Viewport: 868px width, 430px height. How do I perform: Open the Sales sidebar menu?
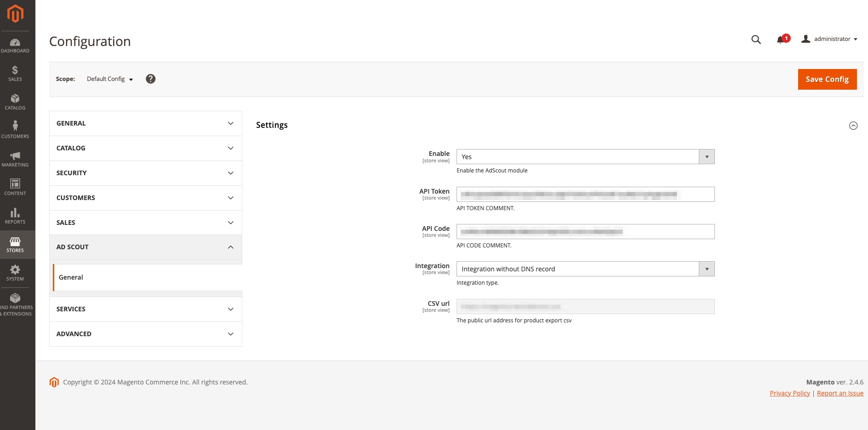pos(15,74)
